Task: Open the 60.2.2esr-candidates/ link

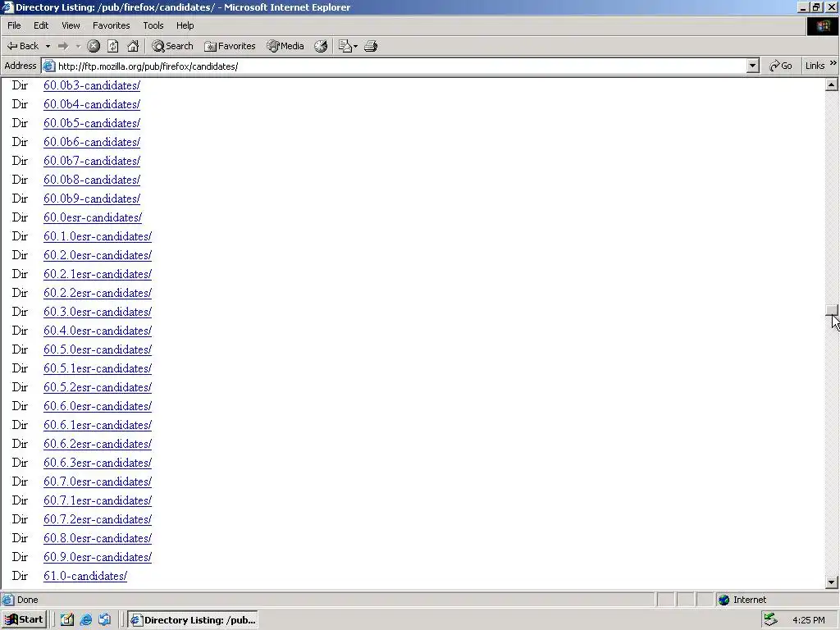Action: click(98, 293)
